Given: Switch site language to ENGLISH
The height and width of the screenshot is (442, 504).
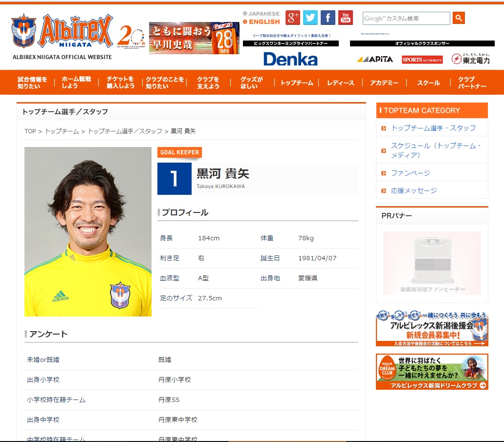Looking at the screenshot, I should tap(264, 22).
